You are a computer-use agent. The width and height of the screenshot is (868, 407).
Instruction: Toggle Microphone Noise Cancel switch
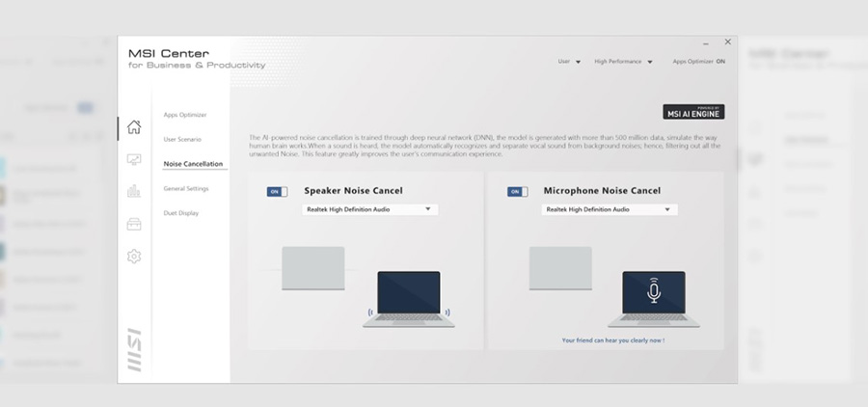[517, 192]
